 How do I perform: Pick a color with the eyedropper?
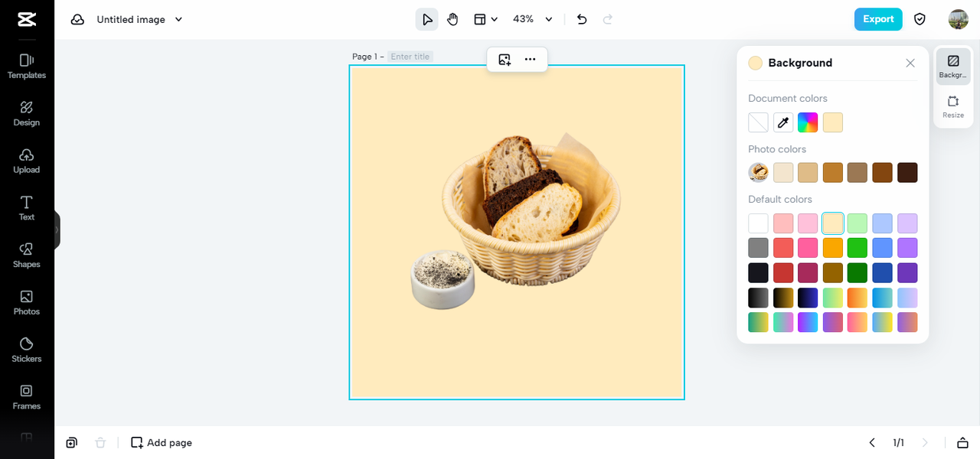tap(783, 122)
